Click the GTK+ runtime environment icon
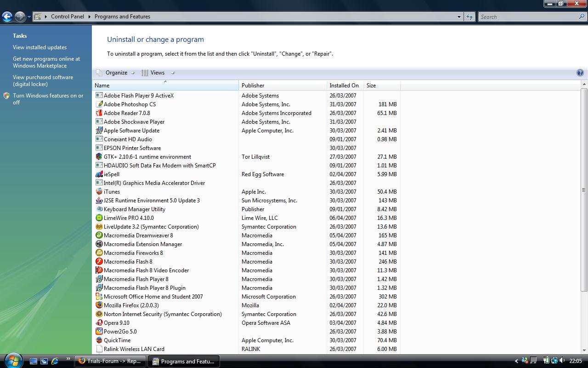The width and height of the screenshot is (588, 368). click(99, 157)
